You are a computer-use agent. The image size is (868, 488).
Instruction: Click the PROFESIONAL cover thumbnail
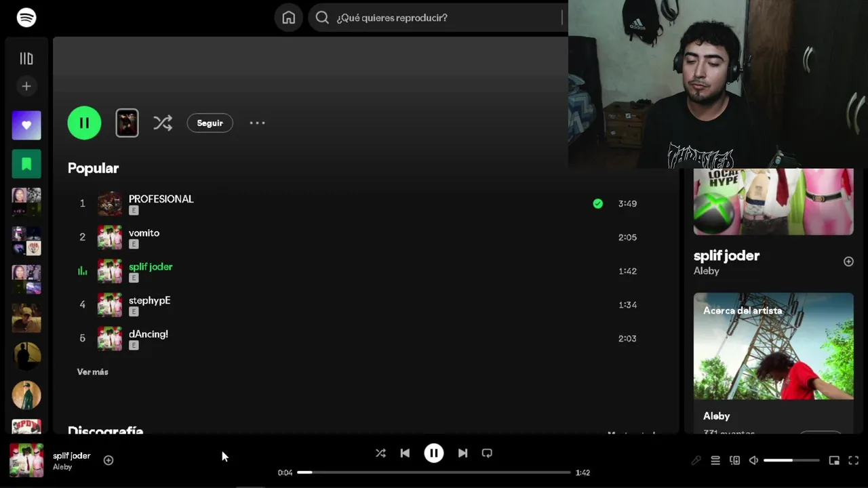coord(110,203)
